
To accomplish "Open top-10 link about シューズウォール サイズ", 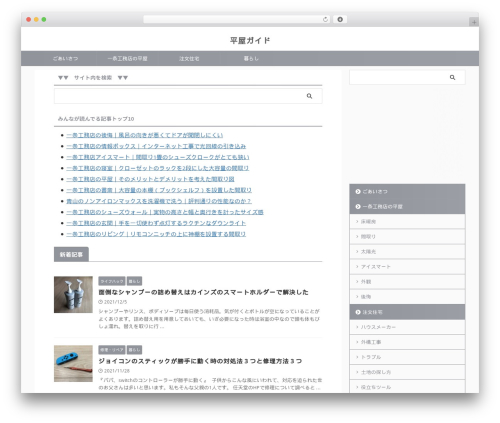I will coord(165,212).
